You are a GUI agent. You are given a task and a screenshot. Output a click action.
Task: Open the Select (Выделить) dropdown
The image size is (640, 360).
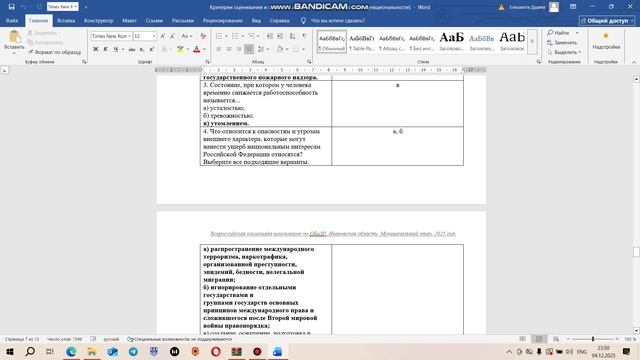564,52
